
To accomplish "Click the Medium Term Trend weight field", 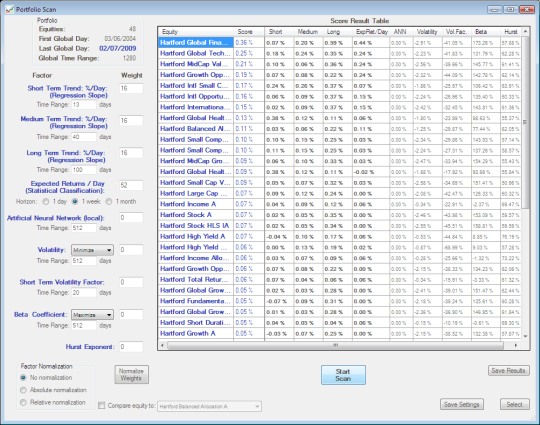I will click(x=131, y=121).
